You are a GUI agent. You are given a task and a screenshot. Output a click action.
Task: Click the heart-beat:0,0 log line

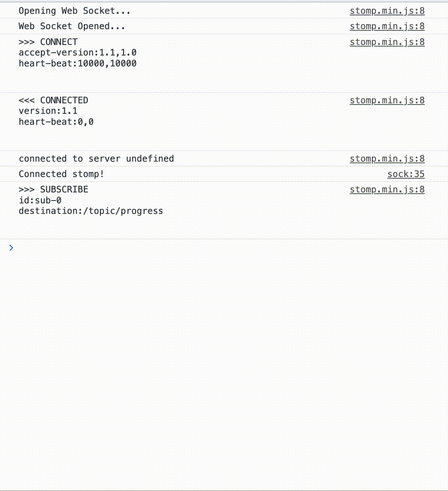[x=56, y=122]
